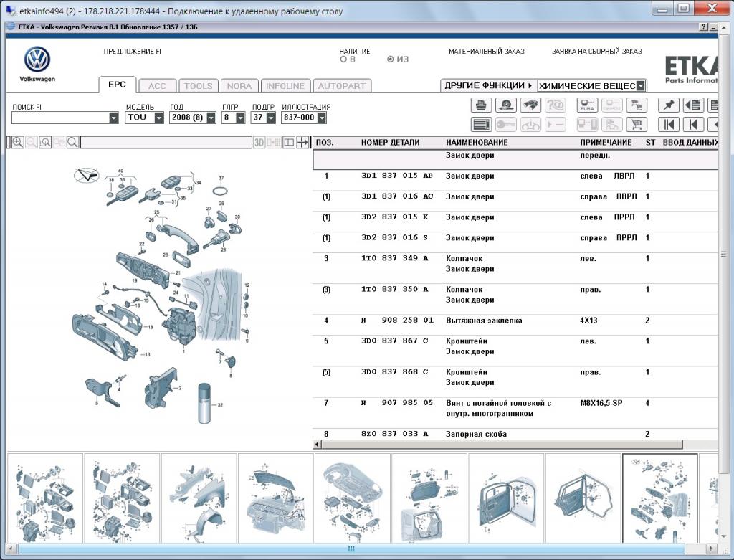Click the ПРЕДЛОЖЕНИЕ FI label
This screenshot has width=734, height=560.
coord(133,52)
